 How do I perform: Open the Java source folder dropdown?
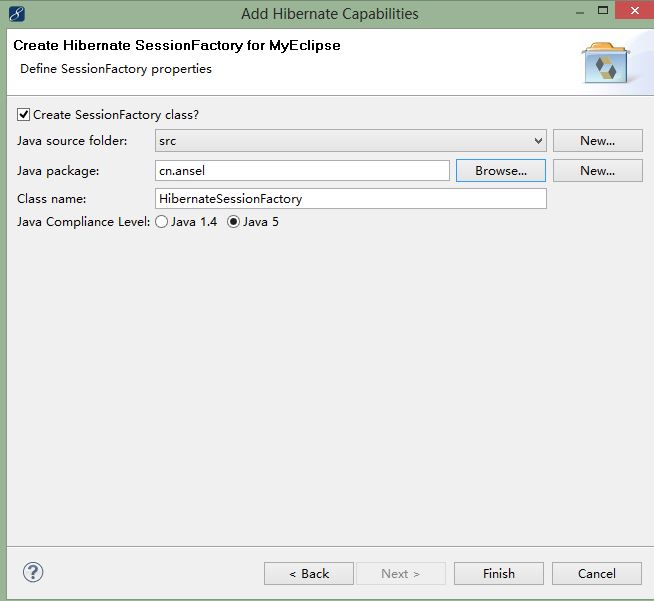351,141
